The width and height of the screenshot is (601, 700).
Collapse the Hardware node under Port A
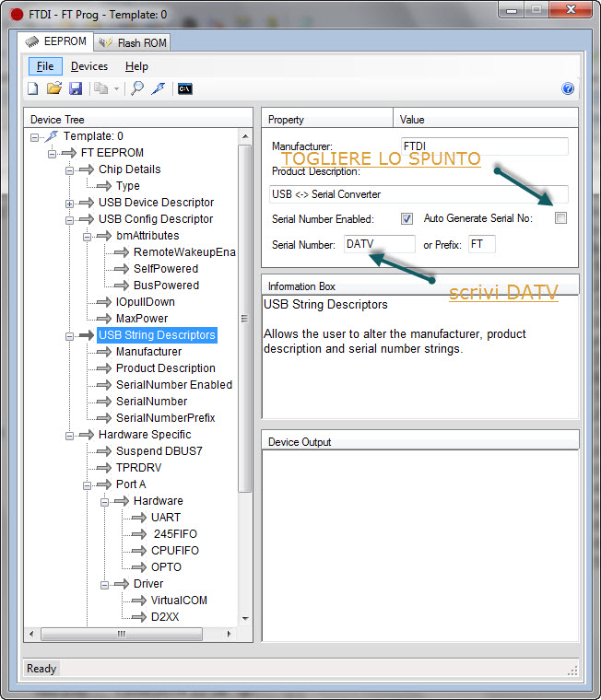(x=104, y=502)
